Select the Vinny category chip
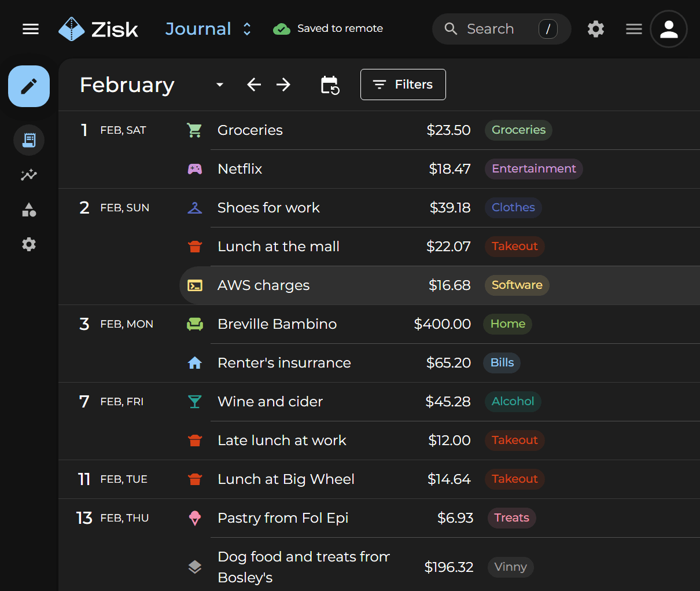This screenshot has width=700, height=591. (510, 567)
